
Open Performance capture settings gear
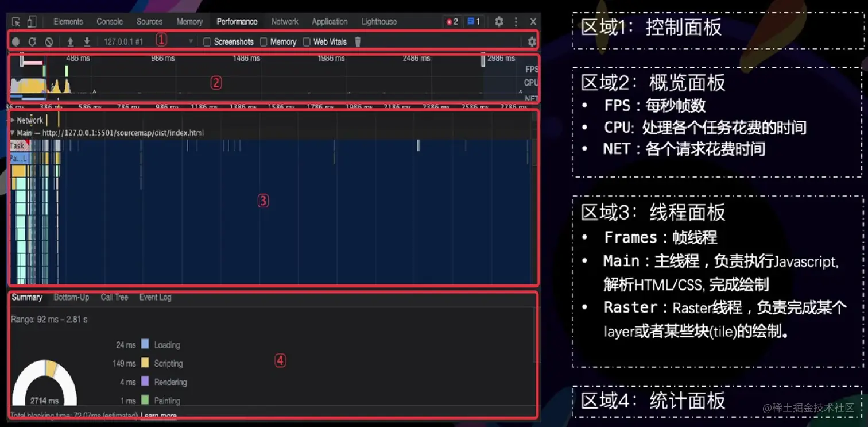click(532, 41)
